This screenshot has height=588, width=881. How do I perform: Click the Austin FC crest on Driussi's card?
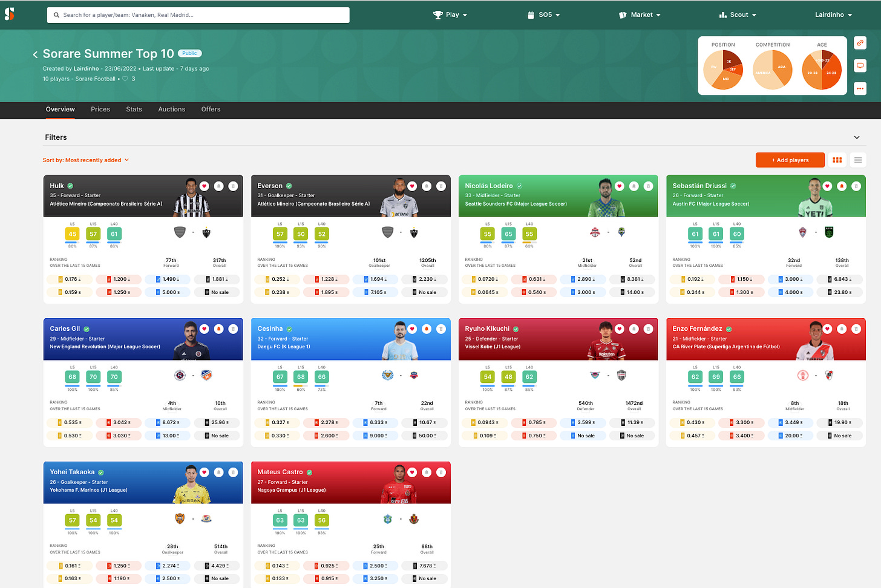tap(829, 232)
